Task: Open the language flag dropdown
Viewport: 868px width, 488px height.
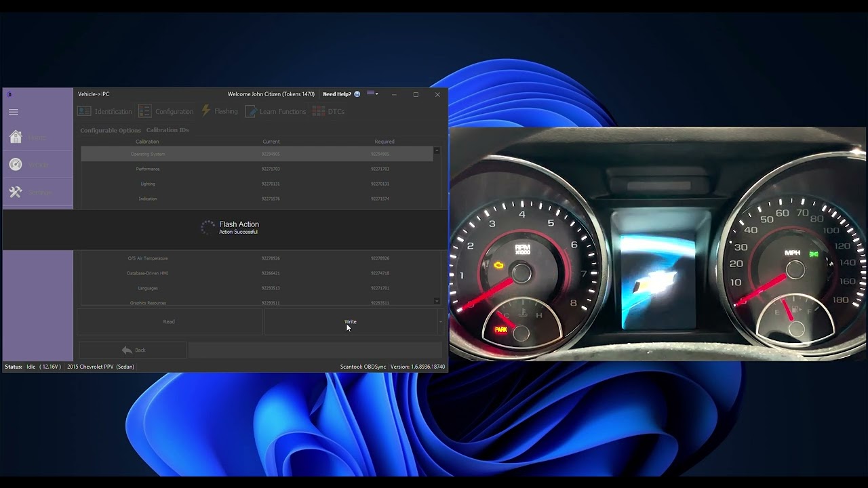Action: click(x=373, y=94)
